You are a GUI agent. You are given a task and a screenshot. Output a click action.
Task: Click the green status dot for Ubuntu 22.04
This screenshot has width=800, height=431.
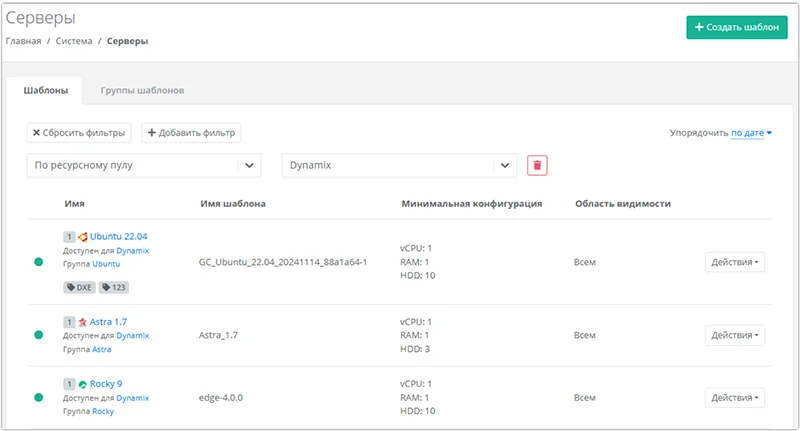coord(39,262)
